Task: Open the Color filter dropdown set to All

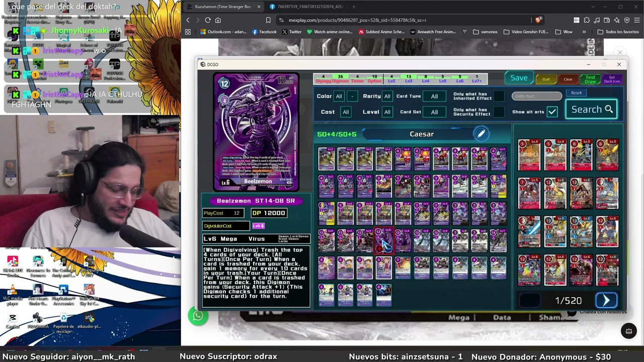Action: 339,96
